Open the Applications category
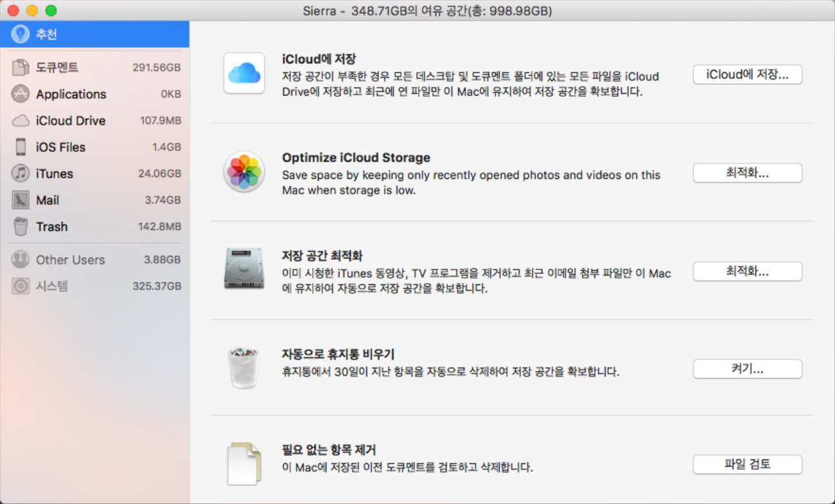The height and width of the screenshot is (504, 835). tap(94, 94)
